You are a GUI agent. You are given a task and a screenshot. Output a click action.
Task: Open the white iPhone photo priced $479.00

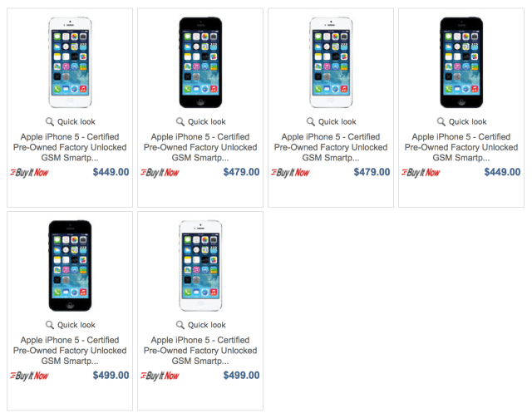pos(331,63)
